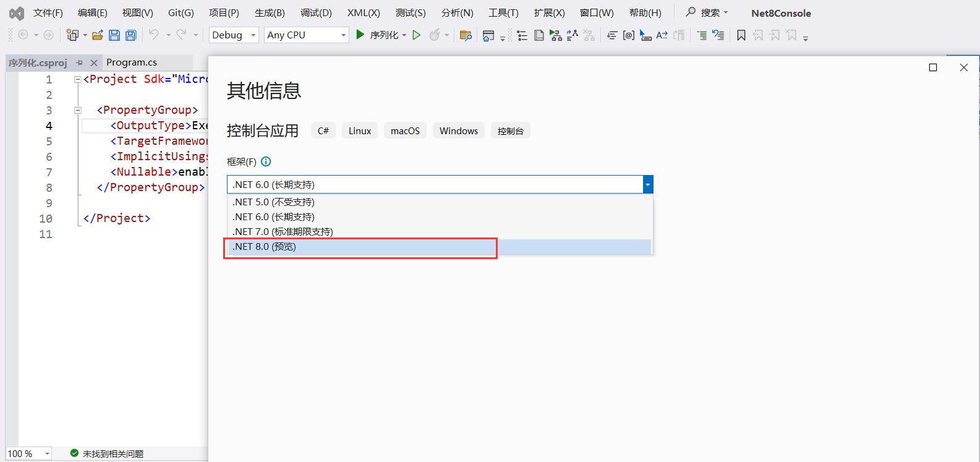The width and height of the screenshot is (980, 462).
Task: Click the tree diagram icon with green arrow
Action: 556,35
